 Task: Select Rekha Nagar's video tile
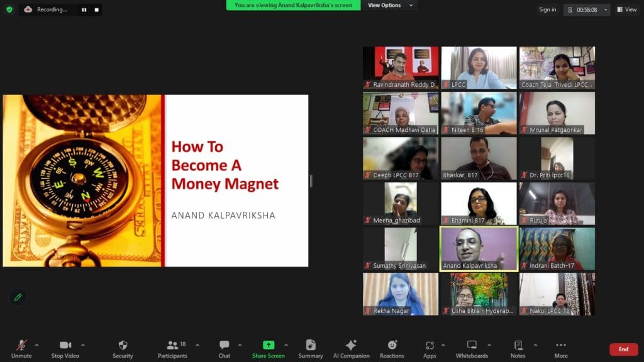tap(401, 294)
